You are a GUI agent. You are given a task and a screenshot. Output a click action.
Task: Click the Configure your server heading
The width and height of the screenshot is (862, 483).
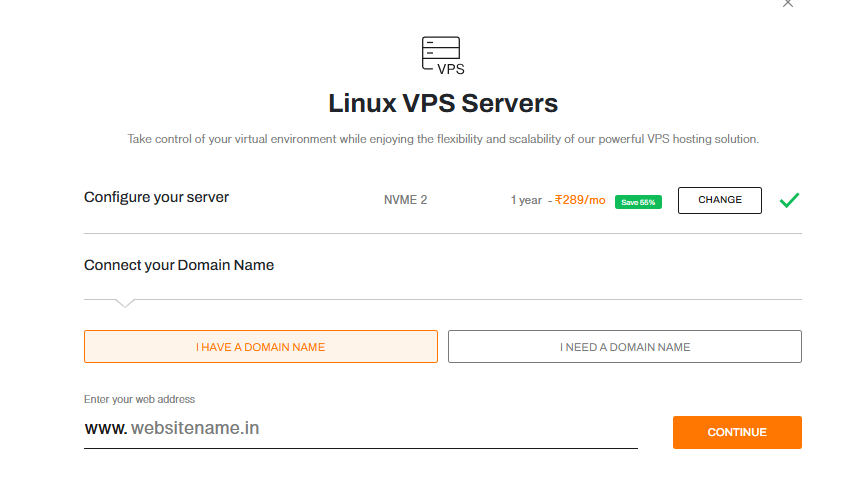156,197
